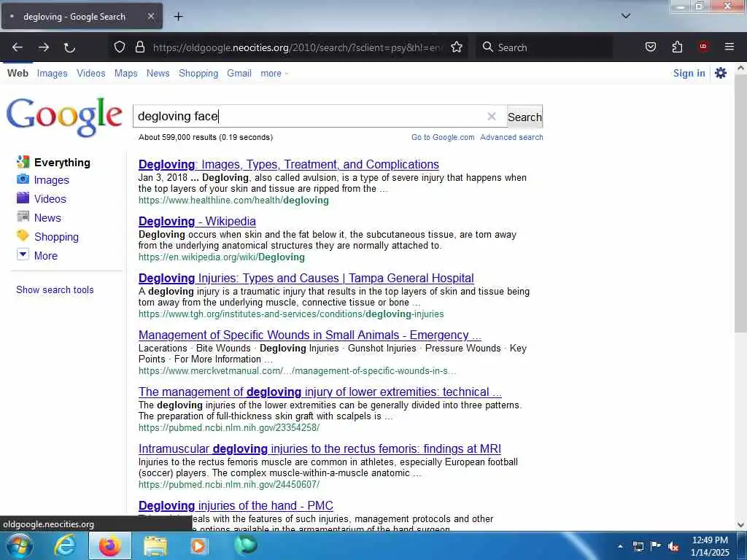Screen dimensions: 747x560
Task: Open Gmail from top navigation
Action: coord(239,74)
